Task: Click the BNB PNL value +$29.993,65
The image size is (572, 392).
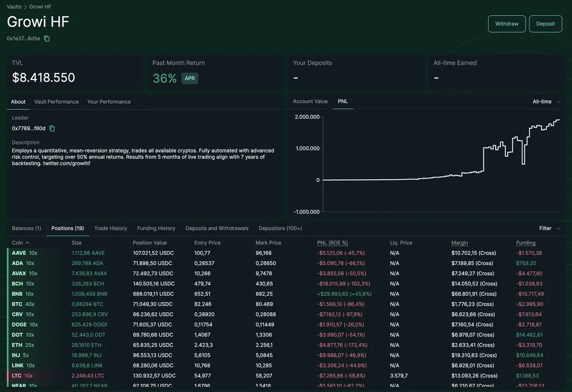Action: (344, 294)
